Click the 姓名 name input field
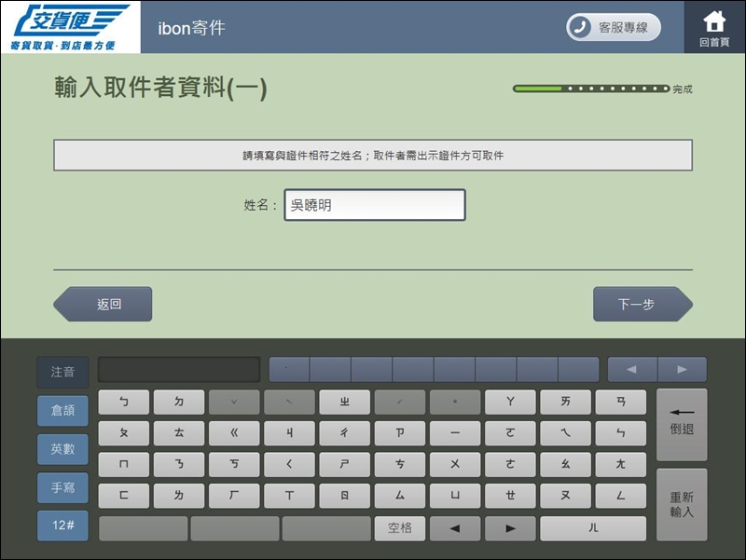Image resolution: width=746 pixels, height=560 pixels. point(374,205)
